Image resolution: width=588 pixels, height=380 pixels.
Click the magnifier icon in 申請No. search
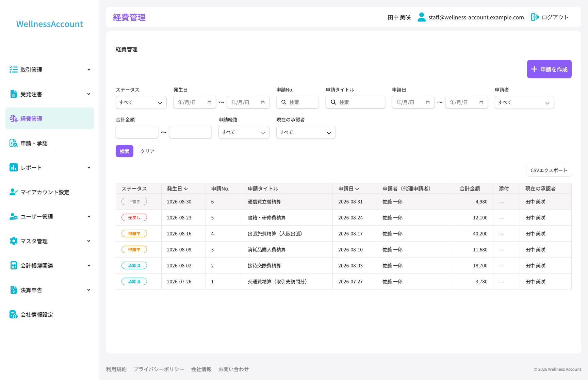click(283, 102)
